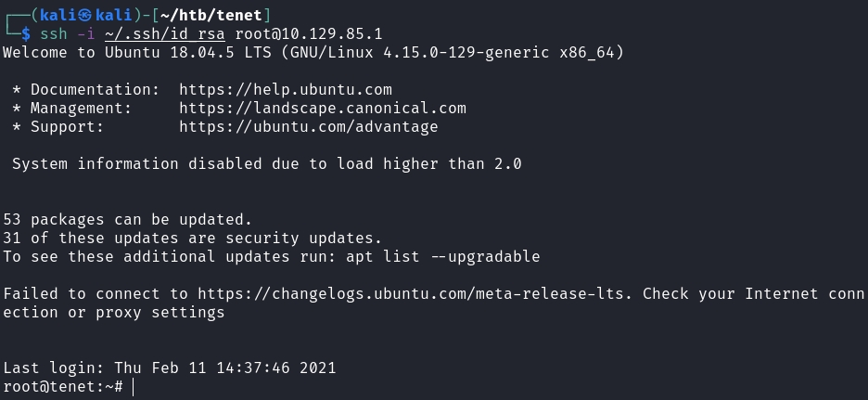The width and height of the screenshot is (868, 400).
Task: Click the kali㉿kali user label in the prompt
Action: tap(85, 15)
